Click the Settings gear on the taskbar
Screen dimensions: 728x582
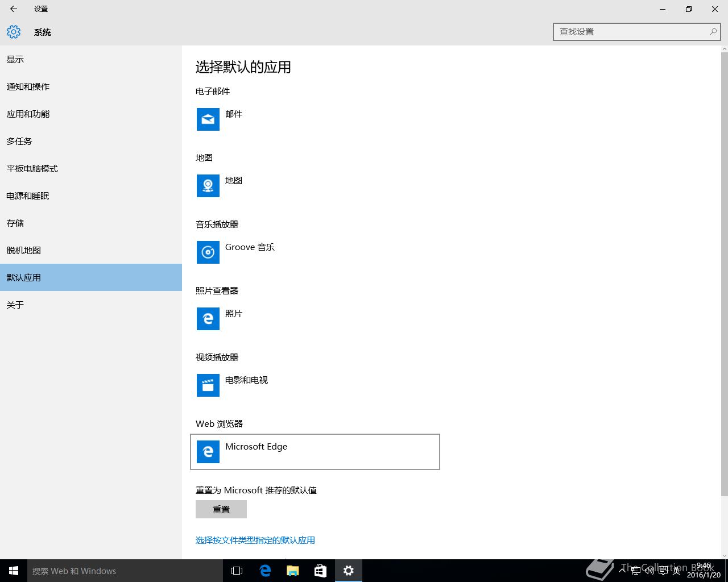(349, 571)
